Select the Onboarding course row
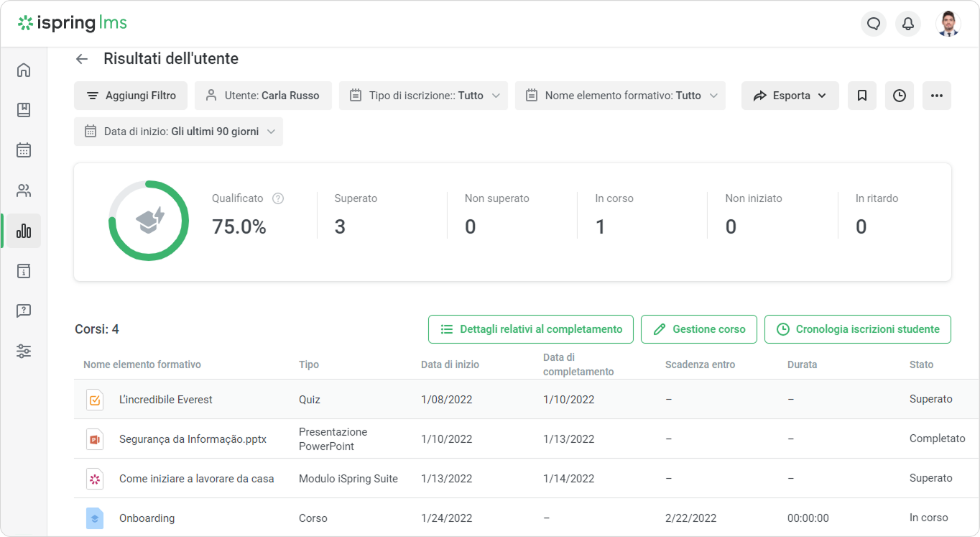Screen dimensions: 980x537 pos(147,518)
